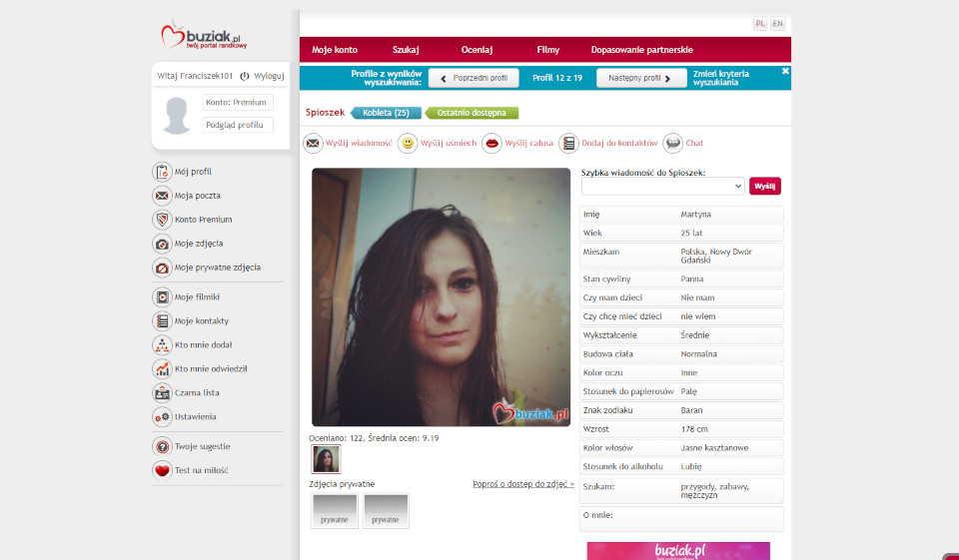Click the Wyślij wiadomość envelope icon
Viewport: 959px width, 560px height.
(x=313, y=144)
